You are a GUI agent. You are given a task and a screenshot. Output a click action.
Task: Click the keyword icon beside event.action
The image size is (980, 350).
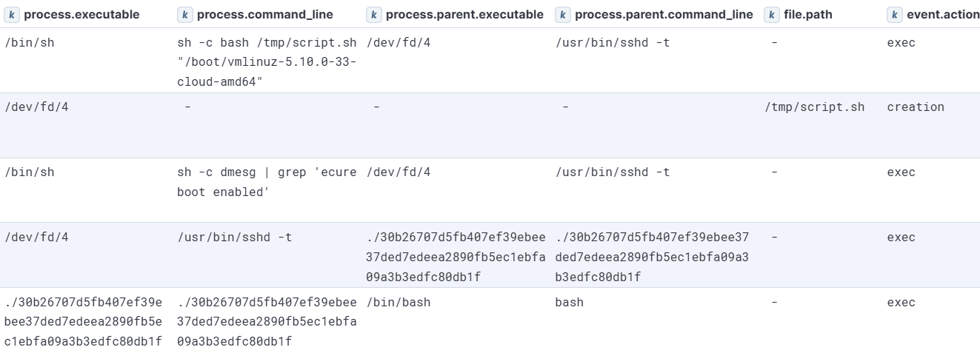pos(896,15)
